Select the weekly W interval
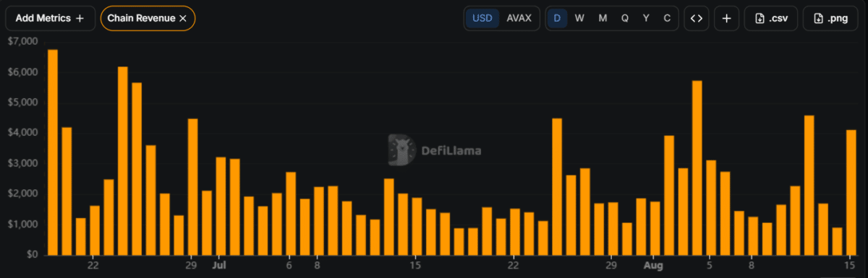This screenshot has height=278, width=868. coord(579,18)
